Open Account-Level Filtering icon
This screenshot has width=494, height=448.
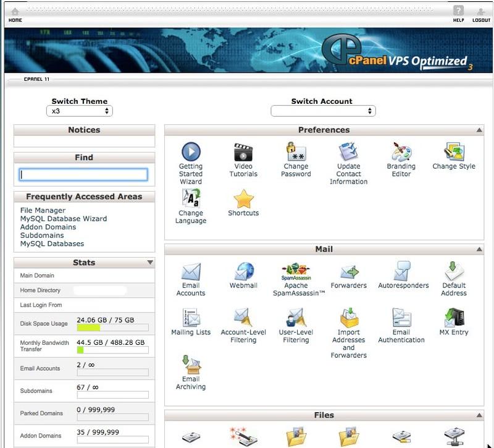(243, 318)
